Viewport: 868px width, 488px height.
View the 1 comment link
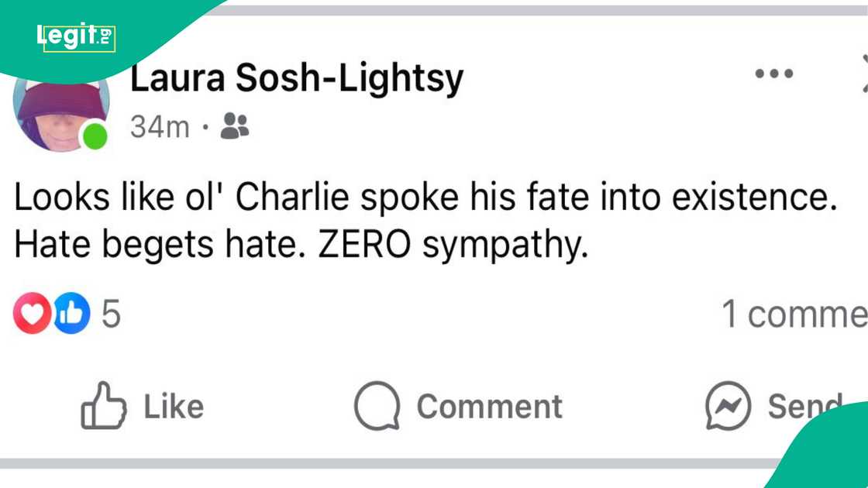tap(794, 314)
